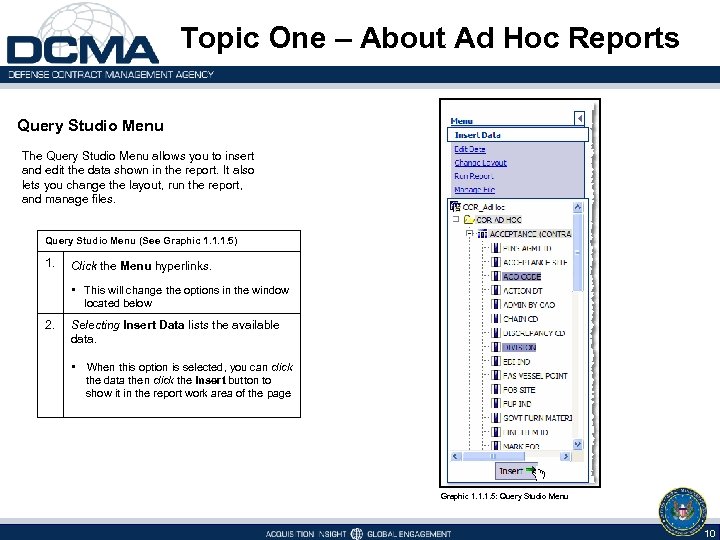
Task: Click the icon next to DISCREPANCY CD
Action: point(496,333)
